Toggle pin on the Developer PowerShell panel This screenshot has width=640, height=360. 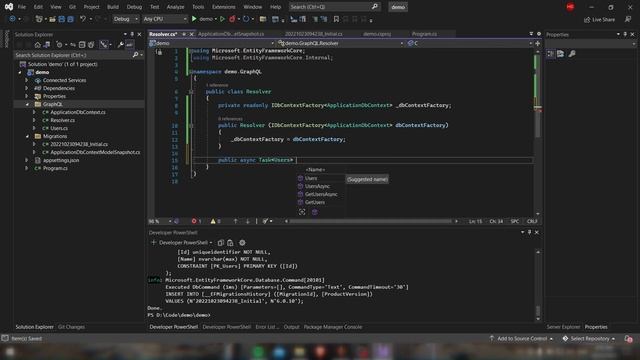529,232
